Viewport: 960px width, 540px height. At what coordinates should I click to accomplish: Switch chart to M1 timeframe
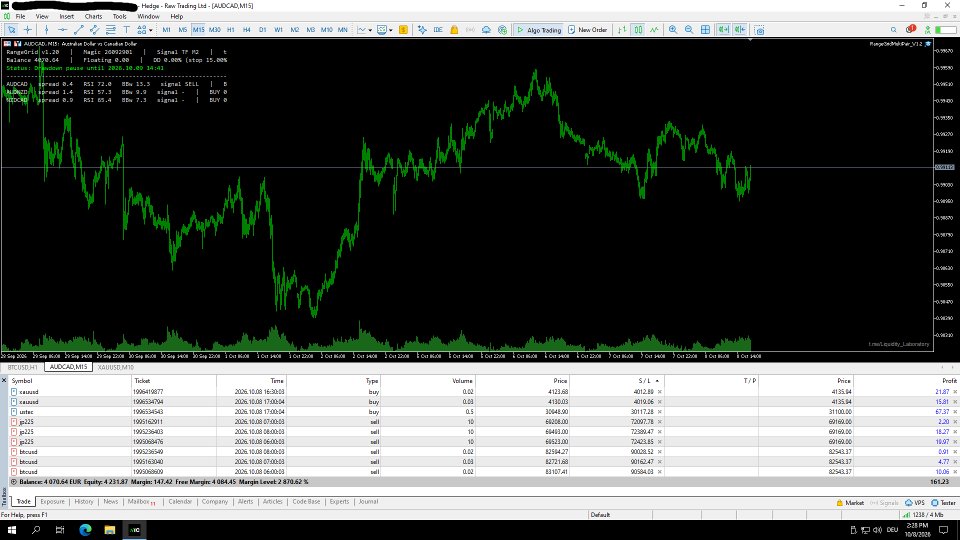pyautogui.click(x=167, y=29)
